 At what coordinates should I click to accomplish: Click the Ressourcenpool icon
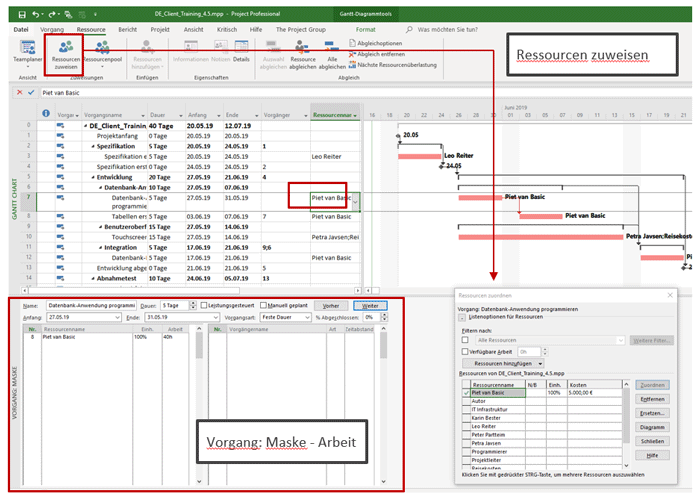click(102, 54)
